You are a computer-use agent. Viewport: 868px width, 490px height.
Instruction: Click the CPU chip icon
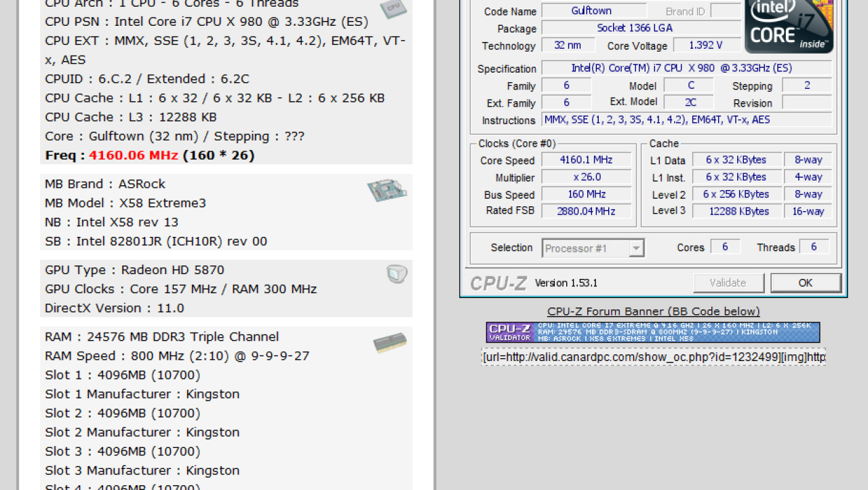pos(393,8)
